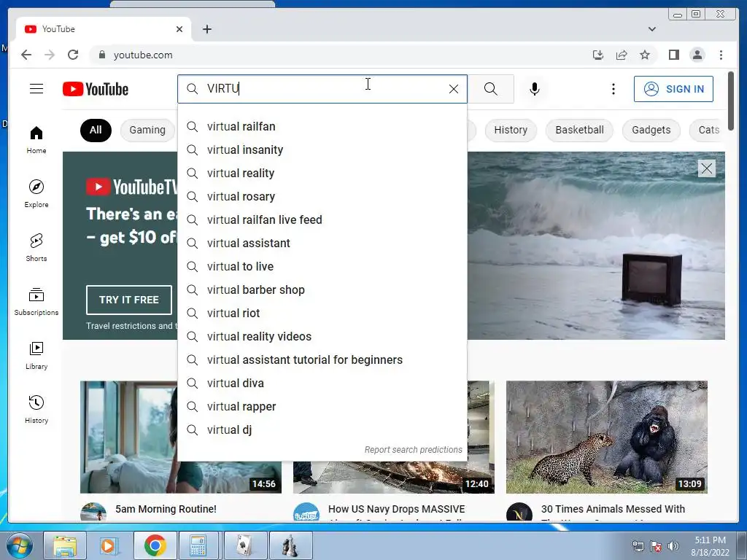Share this page icon

(622, 55)
